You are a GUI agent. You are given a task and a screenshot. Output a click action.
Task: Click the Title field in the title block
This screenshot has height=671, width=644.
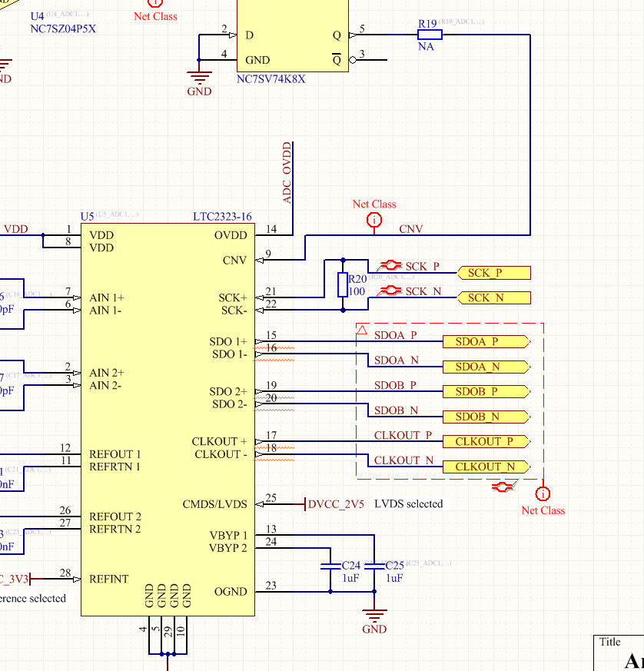tap(609, 642)
